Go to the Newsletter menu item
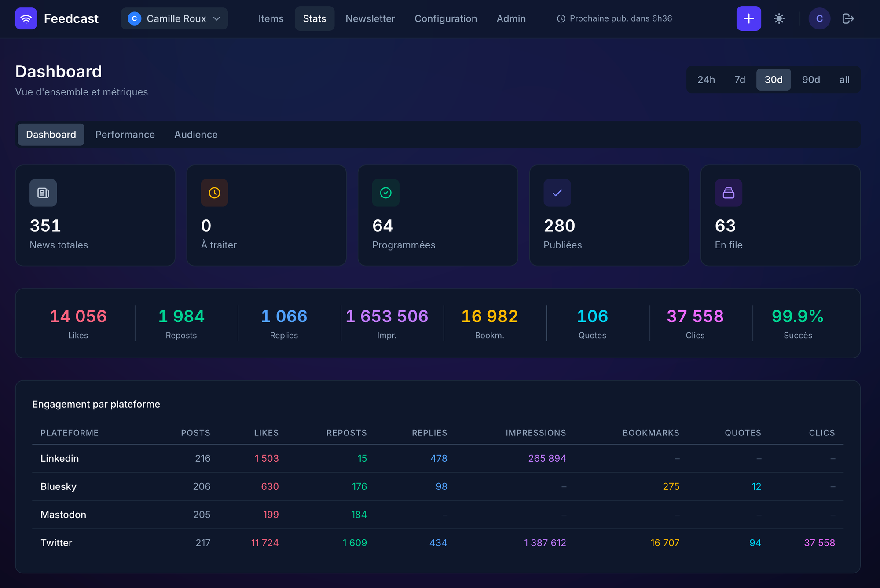 (x=370, y=18)
